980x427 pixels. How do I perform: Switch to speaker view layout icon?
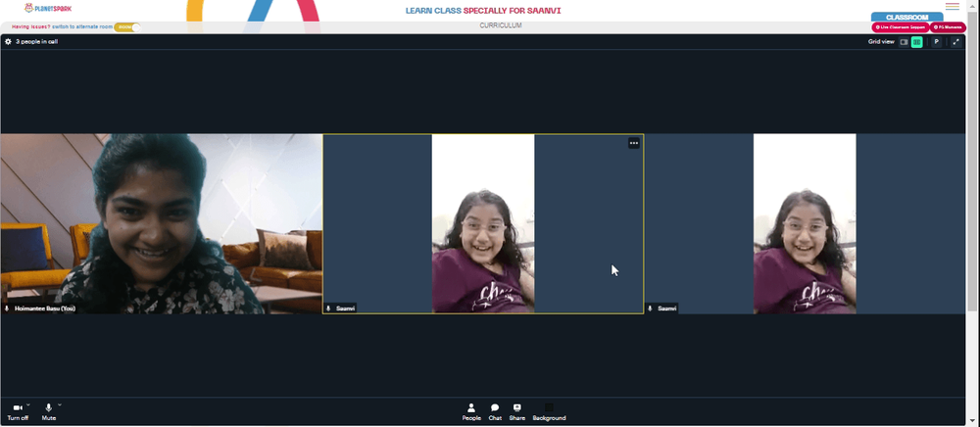(x=904, y=42)
